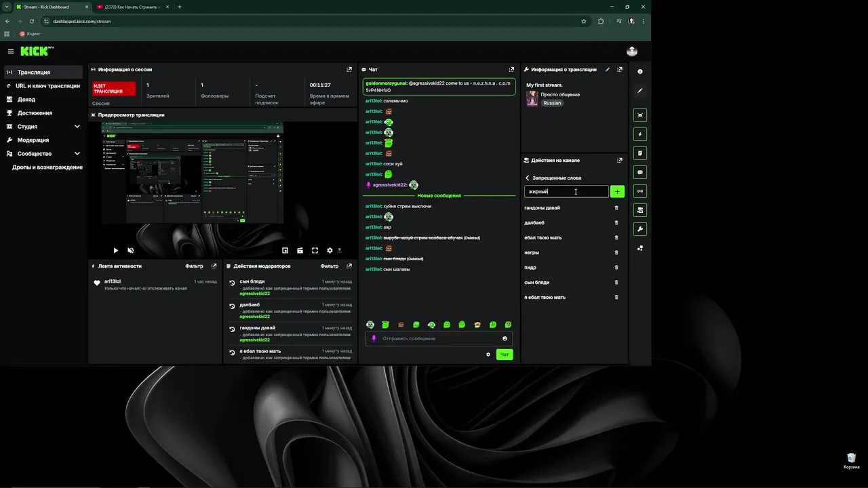Select Трансляция in the sidebar
Image resolution: width=868 pixels, height=488 pixels.
(x=44, y=73)
